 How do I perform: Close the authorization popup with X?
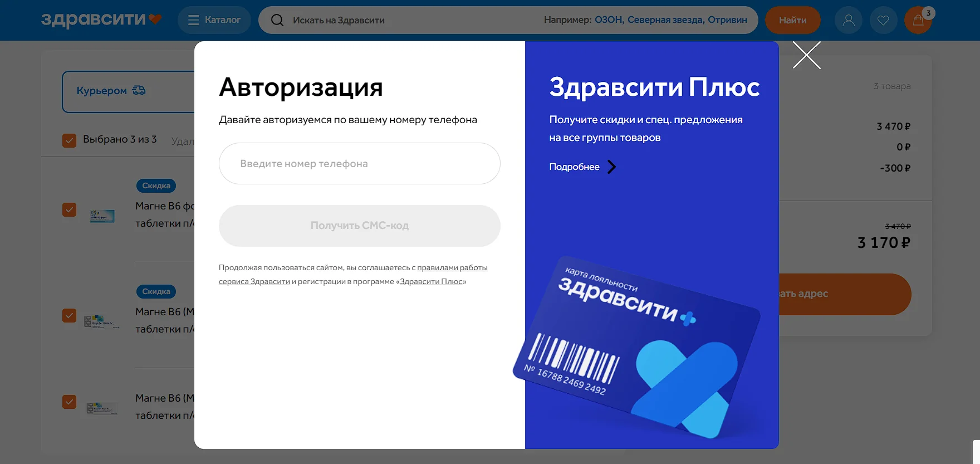pyautogui.click(x=807, y=55)
